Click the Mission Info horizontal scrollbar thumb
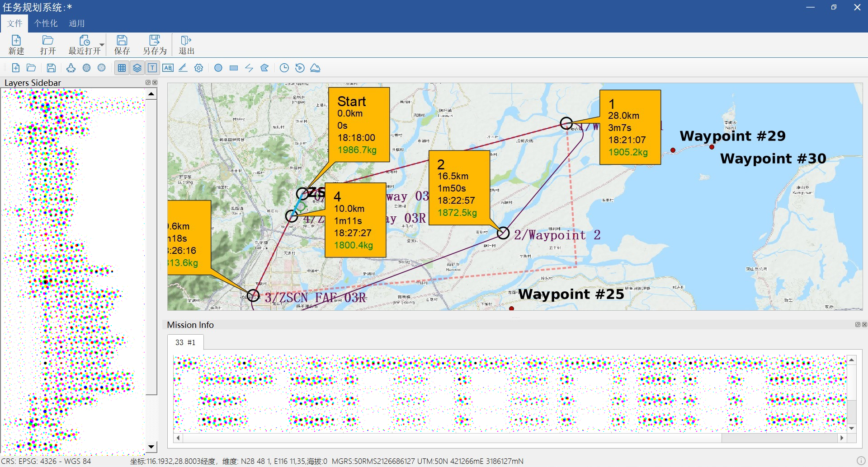Image resolution: width=868 pixels, height=467 pixels. coord(779,438)
